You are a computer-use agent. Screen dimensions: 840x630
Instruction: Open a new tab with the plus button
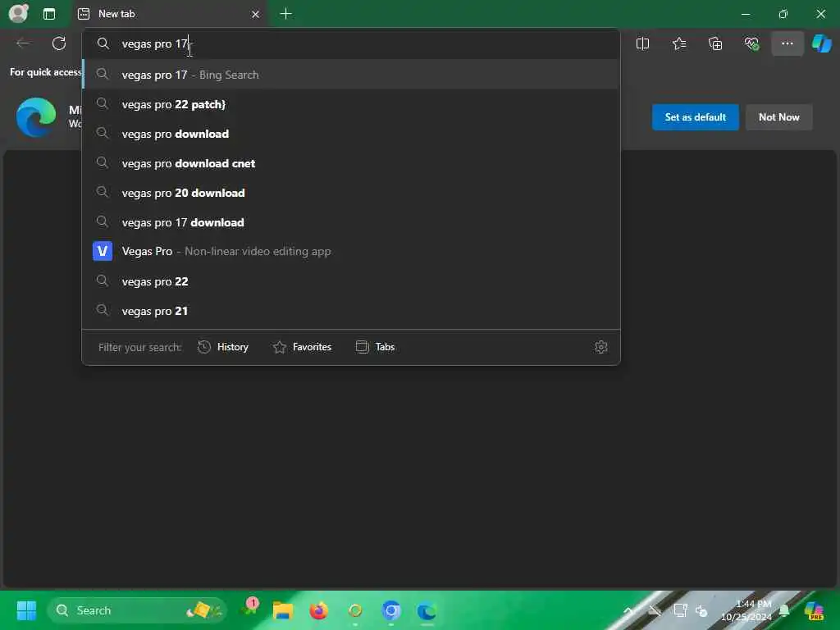tap(286, 14)
